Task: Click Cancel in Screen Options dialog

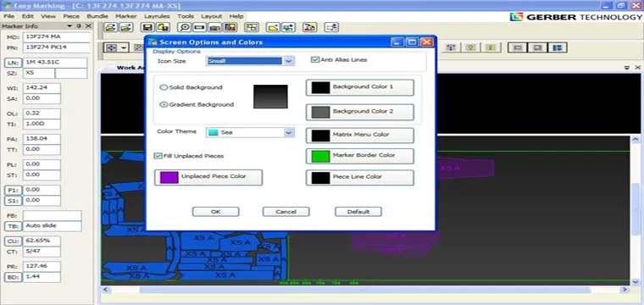Action: 286,212
